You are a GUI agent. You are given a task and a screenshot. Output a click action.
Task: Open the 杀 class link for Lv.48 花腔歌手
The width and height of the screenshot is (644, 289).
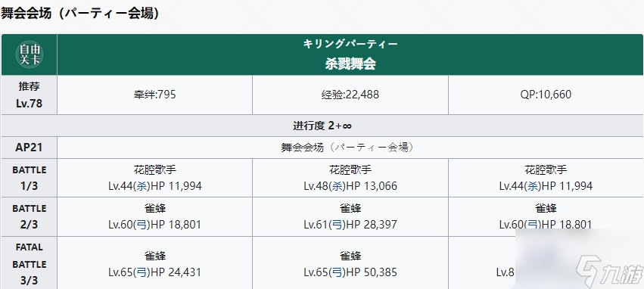338,186
